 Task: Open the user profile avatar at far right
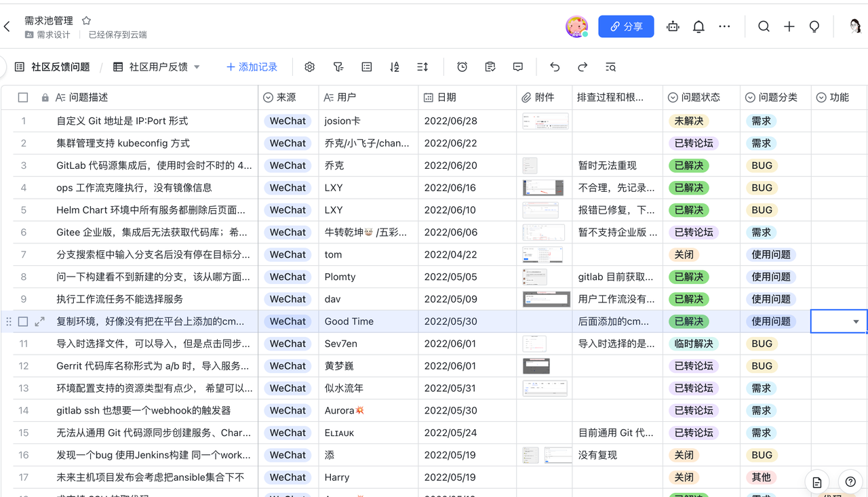tap(855, 26)
